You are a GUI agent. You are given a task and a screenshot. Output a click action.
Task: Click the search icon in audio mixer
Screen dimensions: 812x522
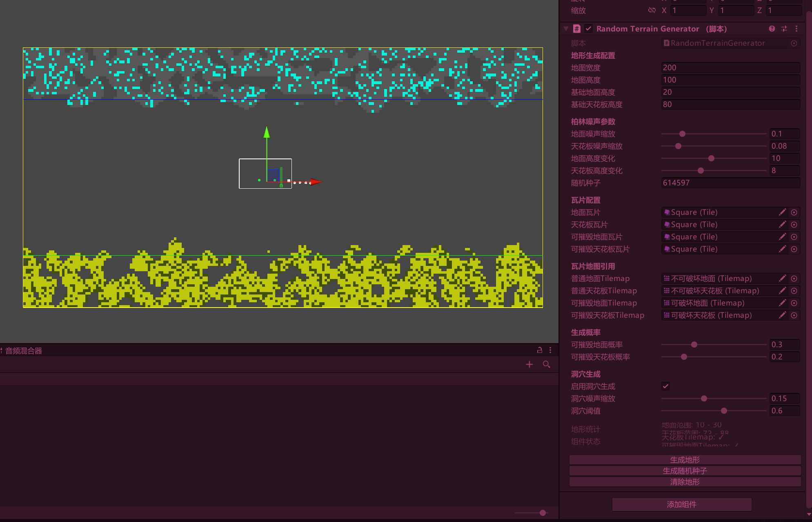pos(546,364)
